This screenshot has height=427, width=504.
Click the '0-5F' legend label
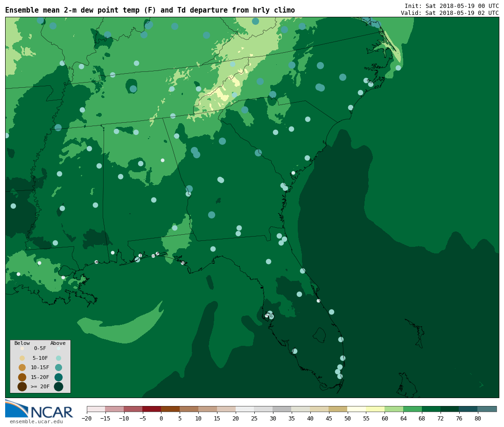[x=40, y=348]
